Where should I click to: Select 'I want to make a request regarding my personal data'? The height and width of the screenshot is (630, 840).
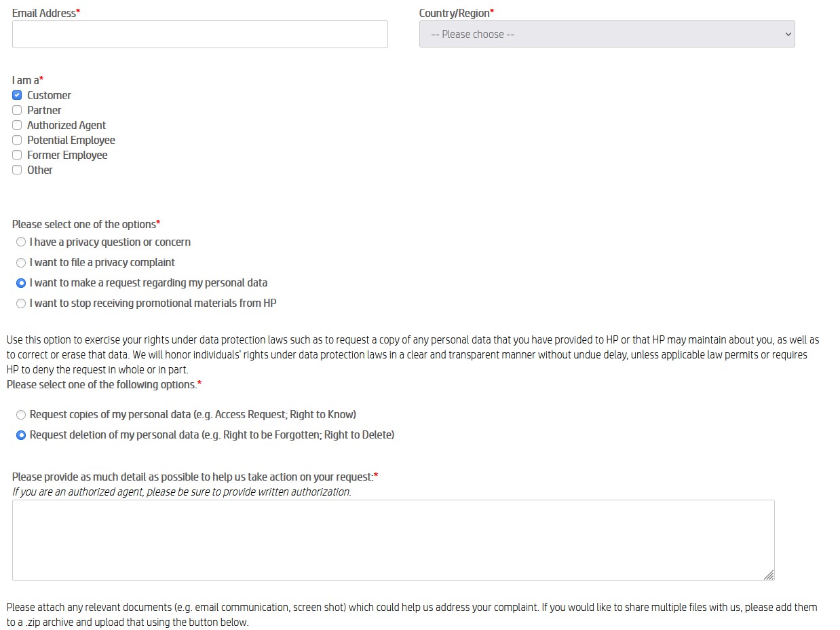[20, 283]
